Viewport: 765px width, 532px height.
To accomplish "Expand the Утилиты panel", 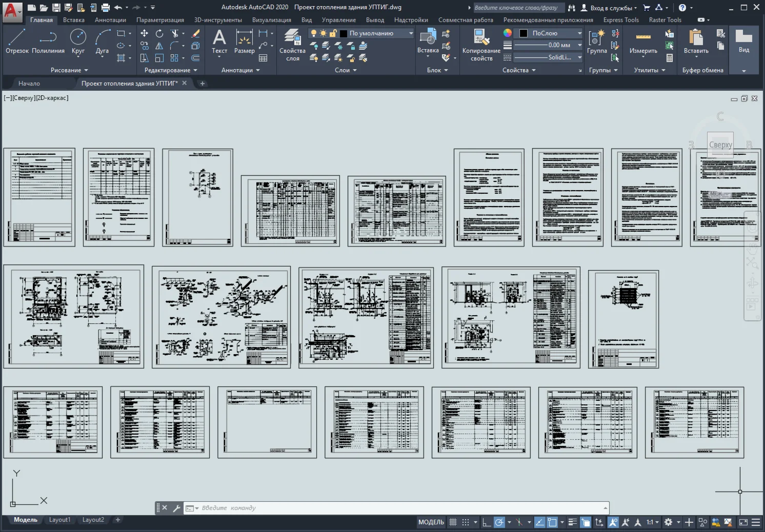I will (650, 70).
